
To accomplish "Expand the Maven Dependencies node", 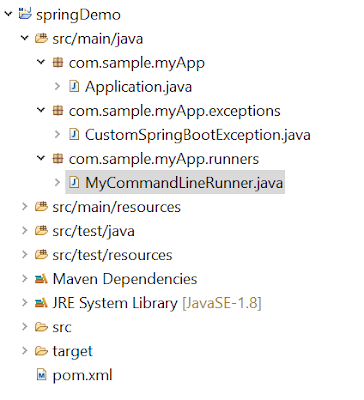I will click(x=25, y=279).
